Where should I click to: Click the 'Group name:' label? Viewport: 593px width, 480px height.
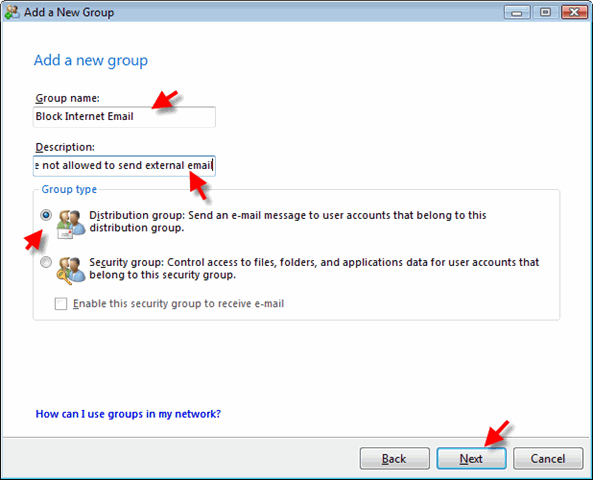[x=67, y=98]
